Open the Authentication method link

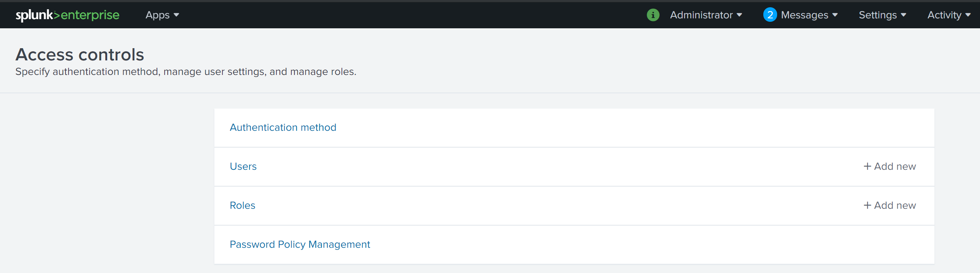point(283,127)
